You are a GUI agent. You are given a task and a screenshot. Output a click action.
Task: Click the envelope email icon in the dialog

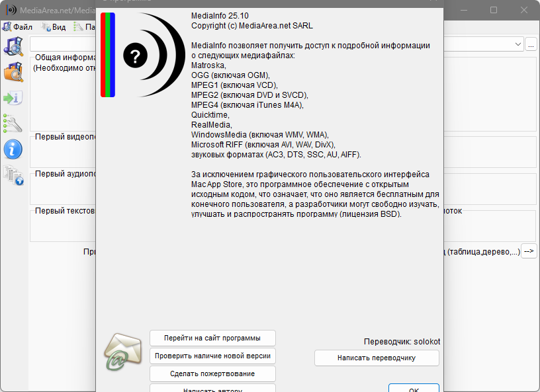(123, 352)
